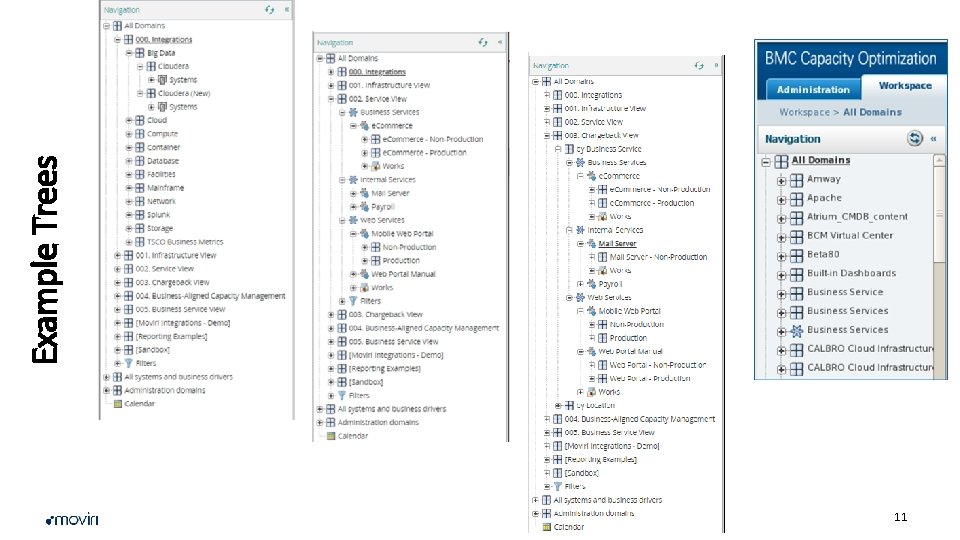This screenshot has width=960, height=540.
Task: Click BMC Navigation tree vertical scrollbar
Action: click(939, 266)
